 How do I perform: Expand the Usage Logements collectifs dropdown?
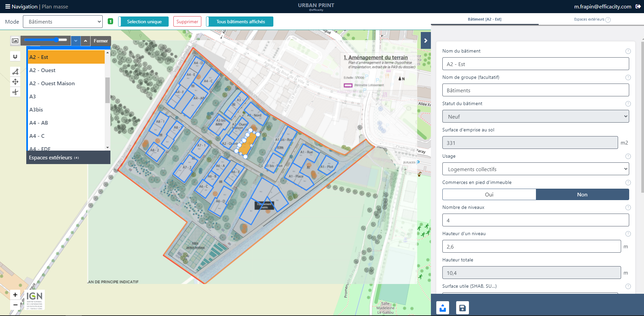(535, 169)
